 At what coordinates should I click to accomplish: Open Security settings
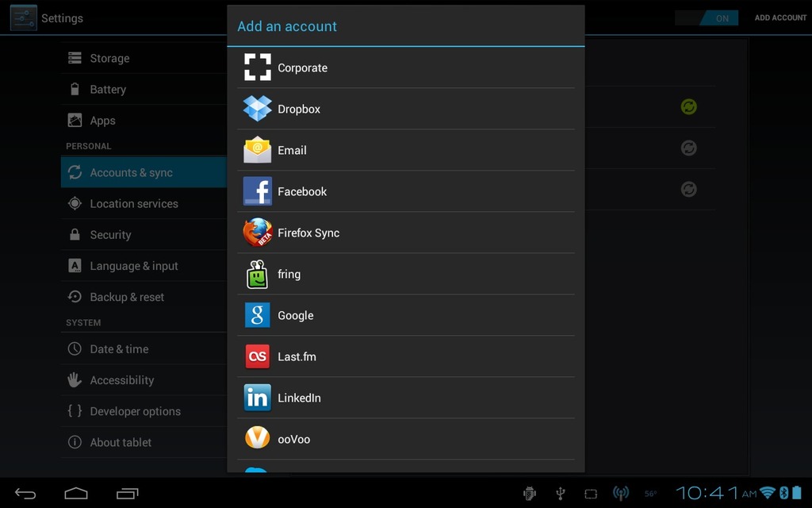click(144, 234)
